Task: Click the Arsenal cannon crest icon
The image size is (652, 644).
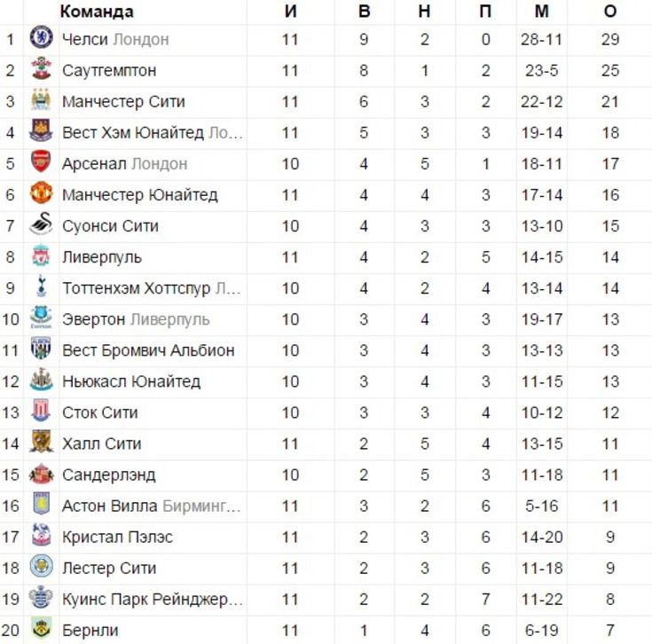Action: click(41, 161)
